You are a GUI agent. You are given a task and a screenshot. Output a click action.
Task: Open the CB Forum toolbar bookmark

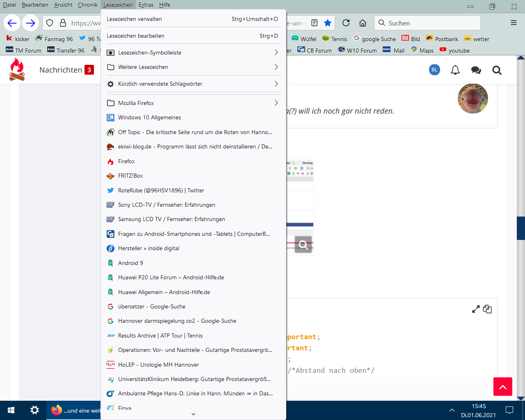(x=315, y=50)
